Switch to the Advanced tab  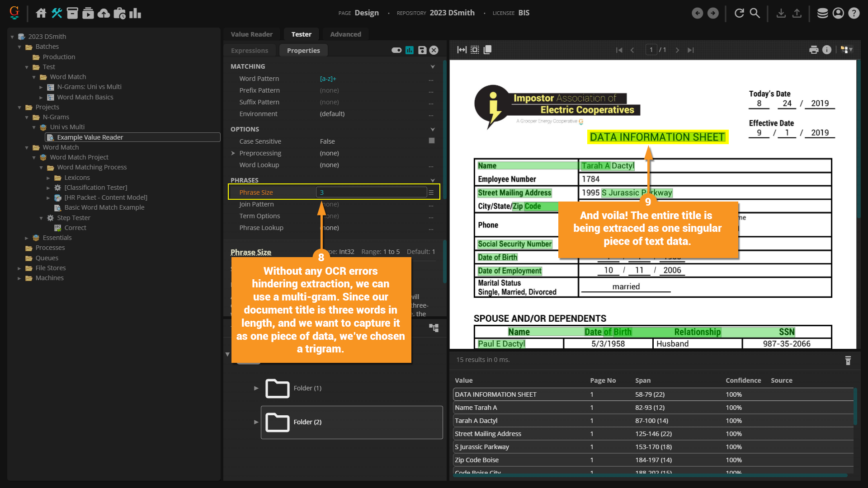pyautogui.click(x=345, y=34)
